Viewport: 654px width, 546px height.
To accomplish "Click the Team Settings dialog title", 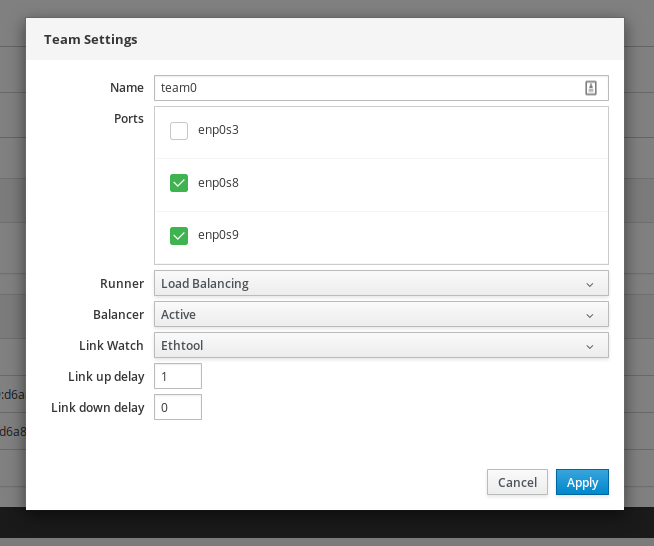I will point(90,40).
